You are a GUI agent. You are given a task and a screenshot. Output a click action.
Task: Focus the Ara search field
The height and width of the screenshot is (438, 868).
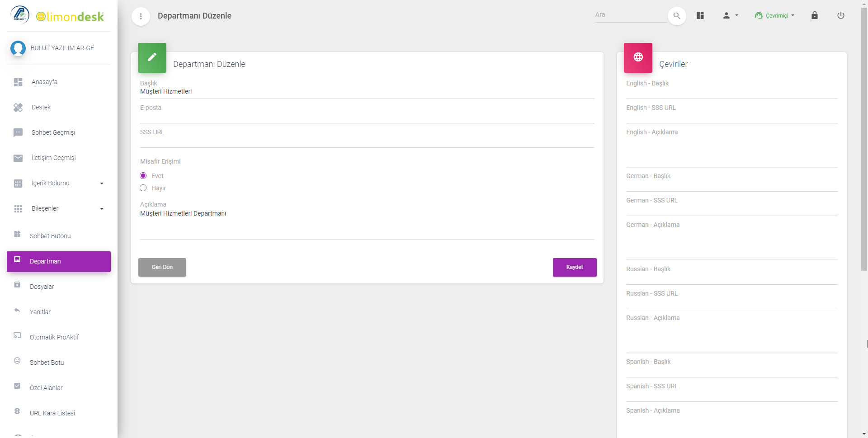click(x=631, y=15)
